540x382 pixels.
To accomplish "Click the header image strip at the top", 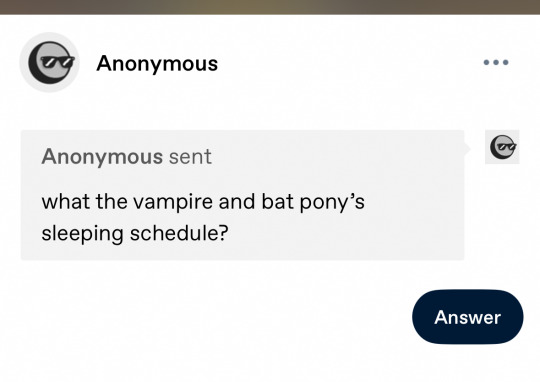I will (x=270, y=7).
